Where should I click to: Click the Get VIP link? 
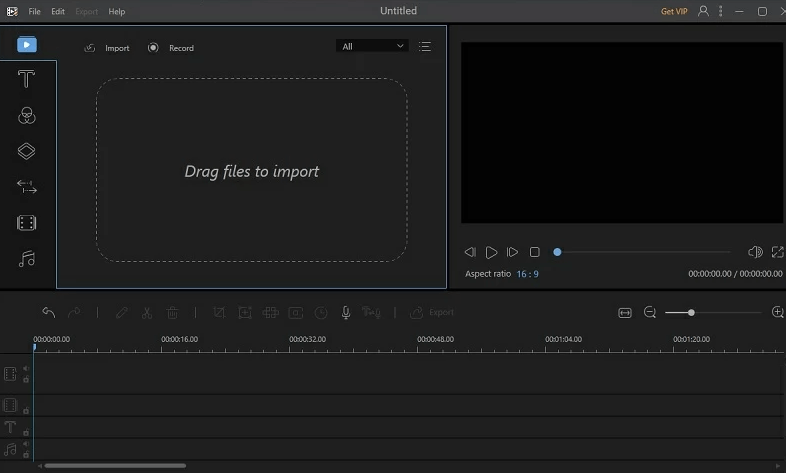click(x=675, y=12)
